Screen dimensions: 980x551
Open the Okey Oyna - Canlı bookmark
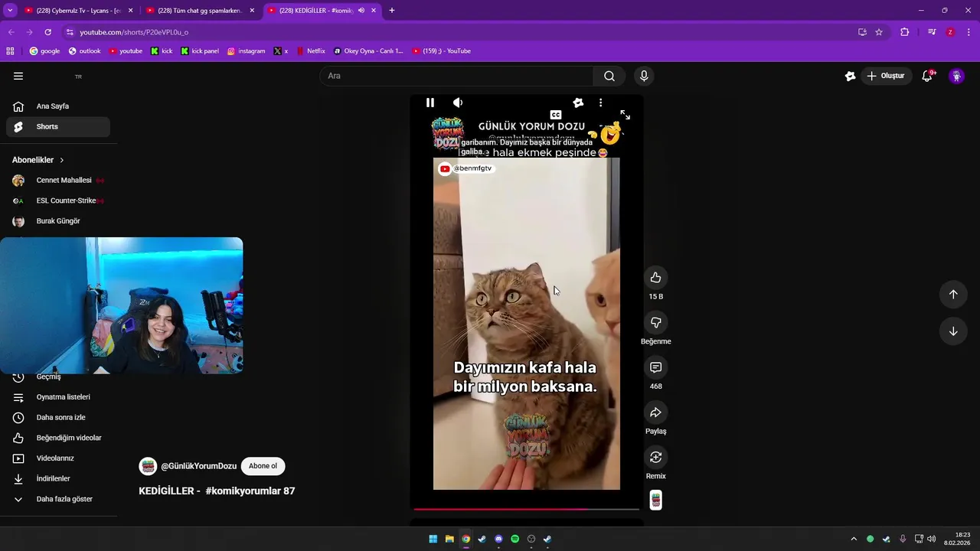click(x=368, y=51)
